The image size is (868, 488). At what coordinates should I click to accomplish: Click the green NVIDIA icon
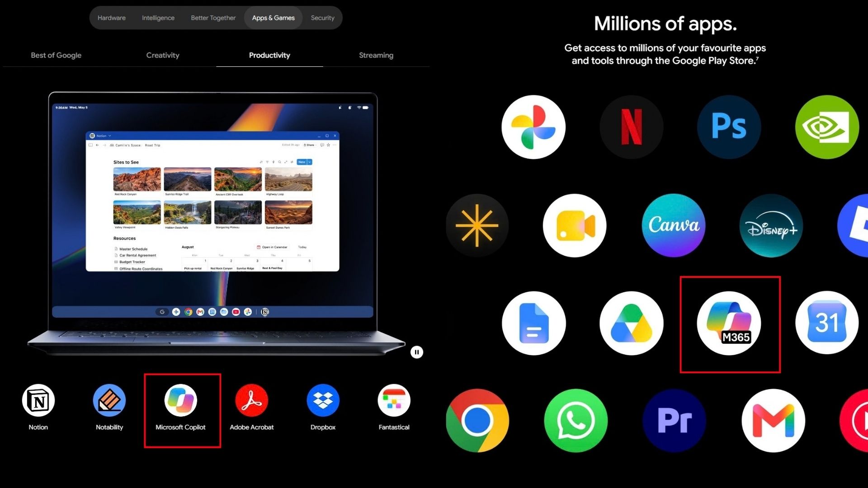[827, 127]
